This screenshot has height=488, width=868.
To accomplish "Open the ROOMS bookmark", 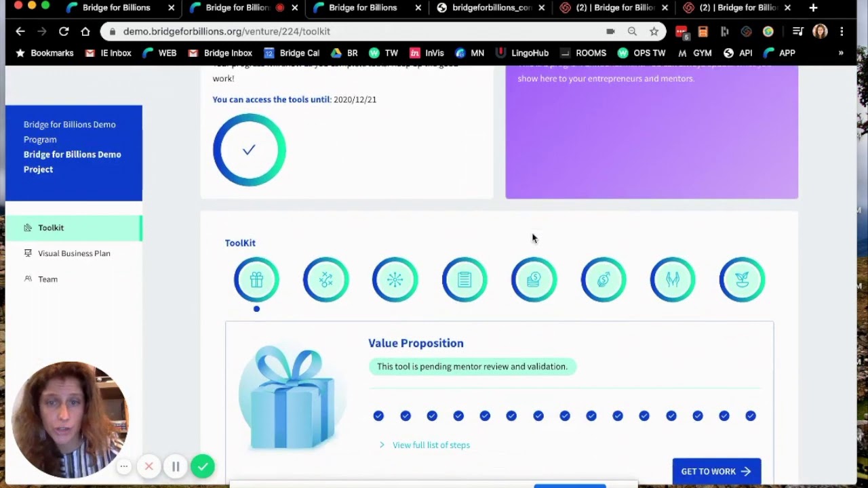I will tap(583, 53).
